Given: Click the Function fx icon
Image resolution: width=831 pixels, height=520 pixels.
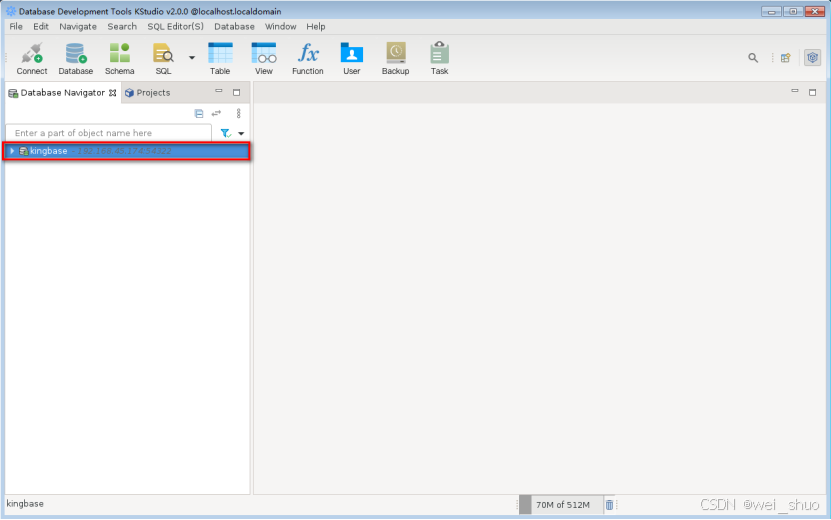Looking at the screenshot, I should tap(307, 58).
